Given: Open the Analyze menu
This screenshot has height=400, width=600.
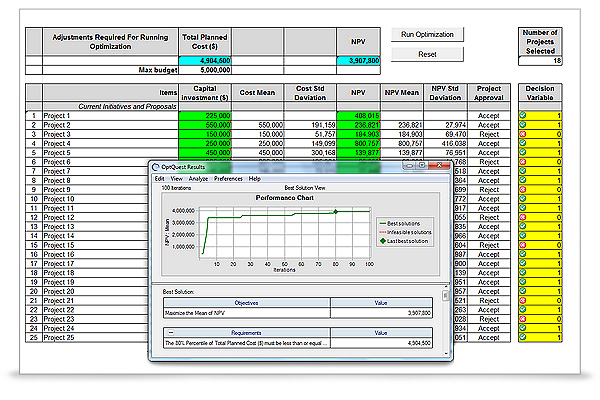Looking at the screenshot, I should click(198, 178).
